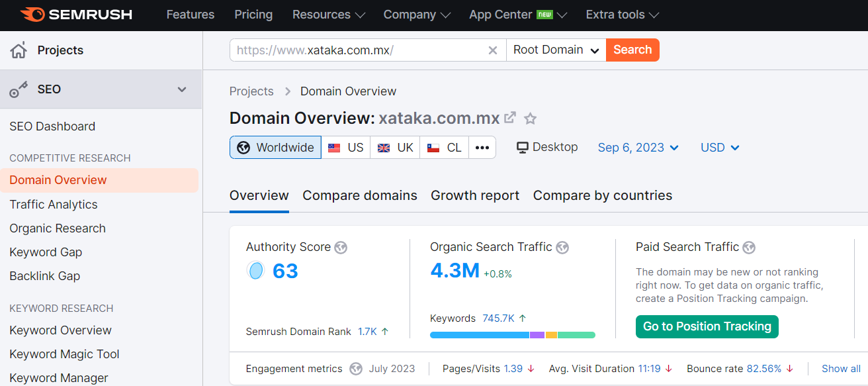This screenshot has height=386, width=868.
Task: Click the yellow segment of keywords bar
Action: coord(551,335)
